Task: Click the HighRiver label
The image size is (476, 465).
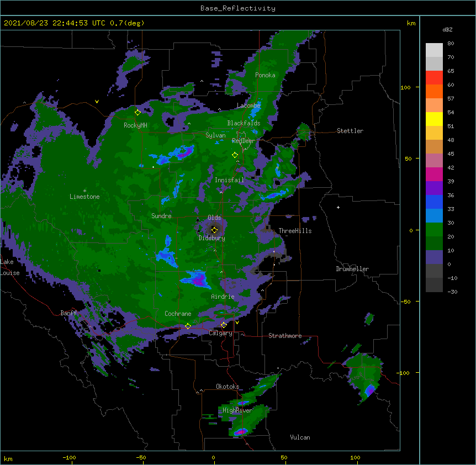Action: pyautogui.click(x=237, y=410)
